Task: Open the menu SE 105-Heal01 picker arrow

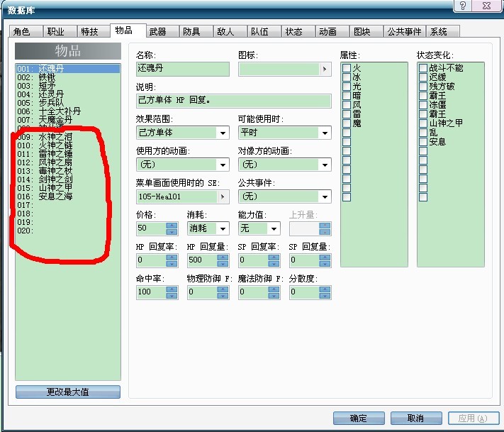Action: (x=223, y=196)
